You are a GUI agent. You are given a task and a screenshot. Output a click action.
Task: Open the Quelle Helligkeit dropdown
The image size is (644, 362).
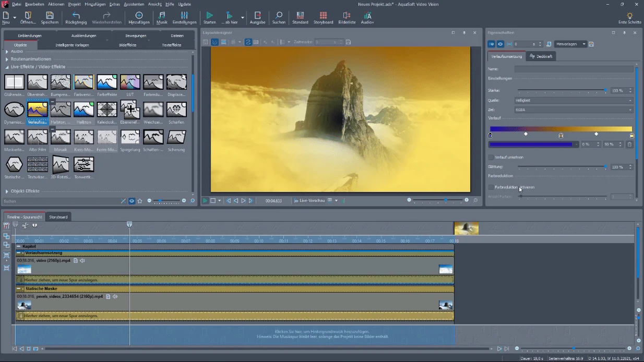(574, 100)
